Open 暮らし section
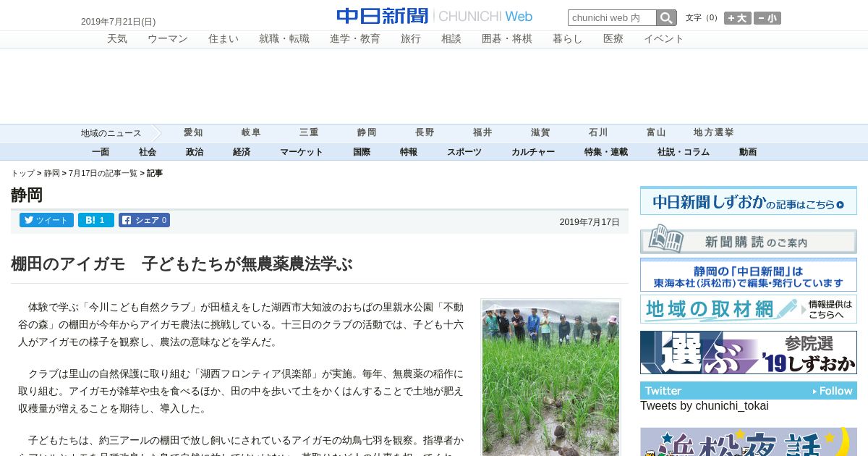Image resolution: width=868 pixels, height=456 pixels. tap(568, 39)
